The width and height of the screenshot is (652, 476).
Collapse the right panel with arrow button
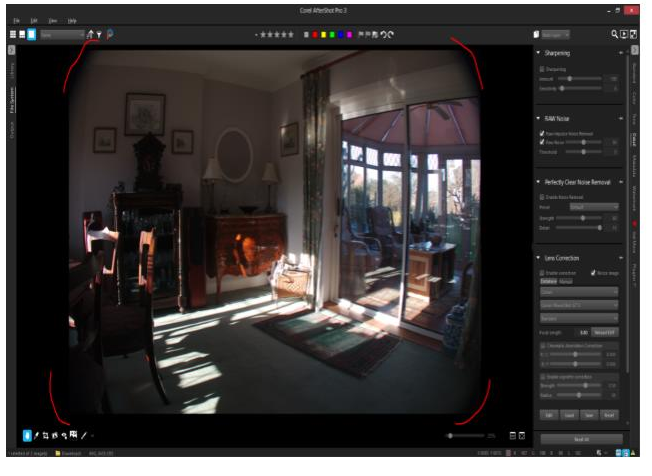click(x=635, y=50)
